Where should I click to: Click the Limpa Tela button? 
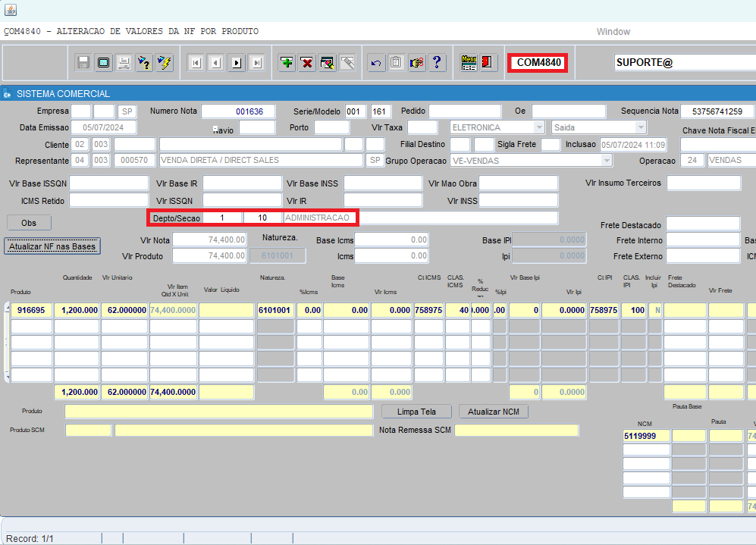pyautogui.click(x=417, y=412)
